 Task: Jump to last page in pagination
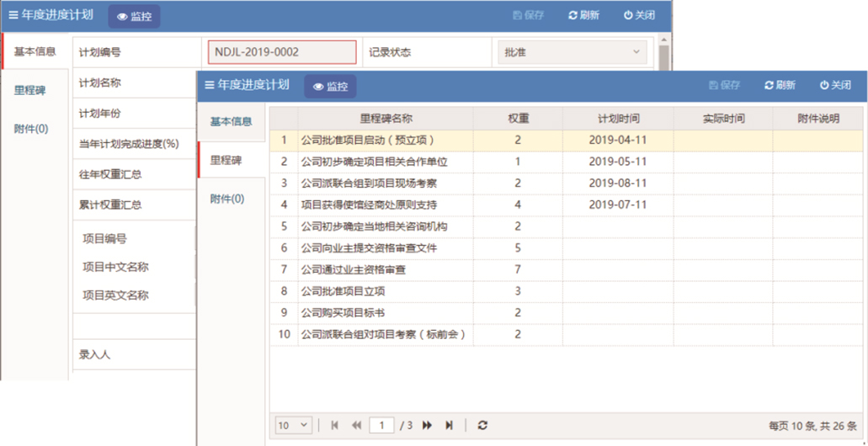[x=449, y=426]
